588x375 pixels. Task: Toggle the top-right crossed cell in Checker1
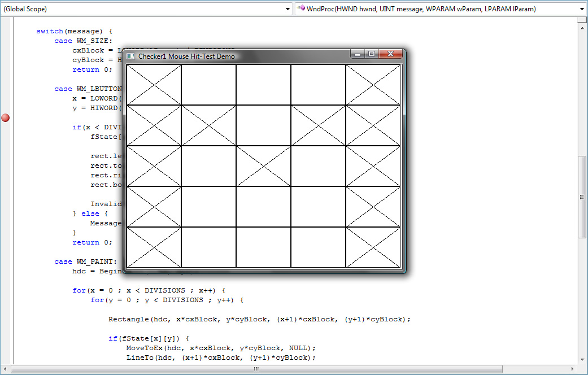[x=373, y=85]
